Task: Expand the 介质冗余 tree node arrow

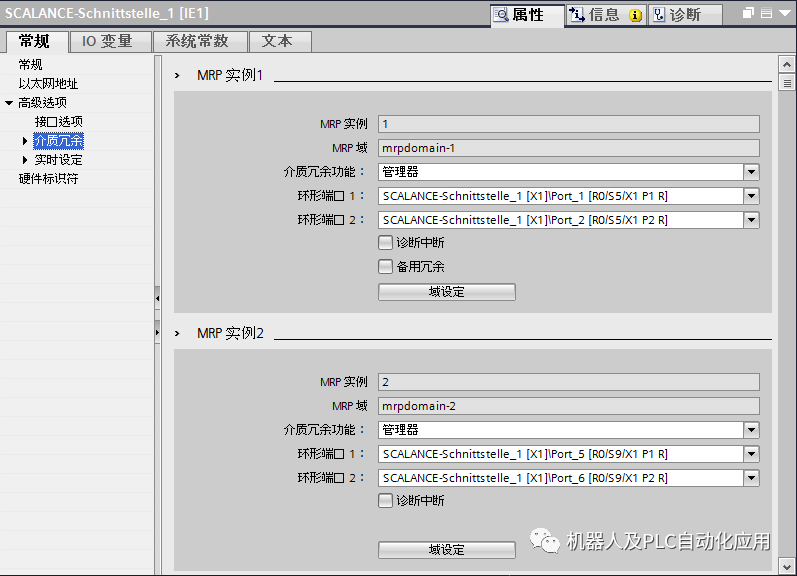Action: 24,141
